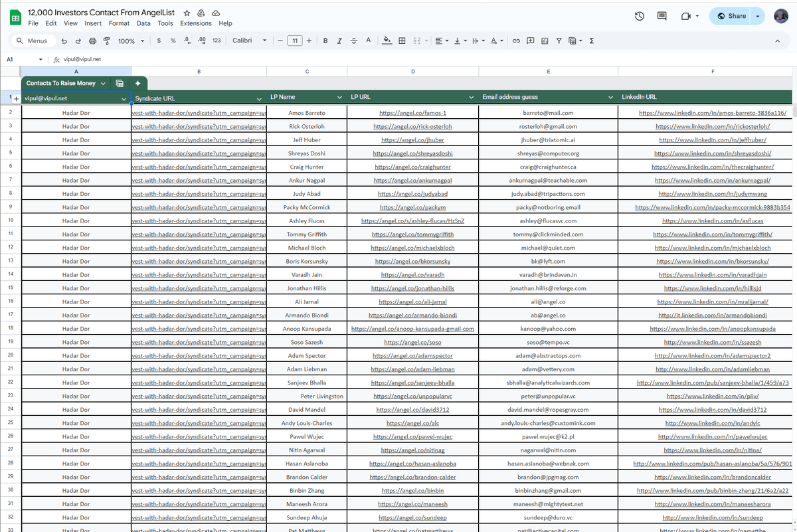
Task: Open the Format menu
Action: point(120,23)
